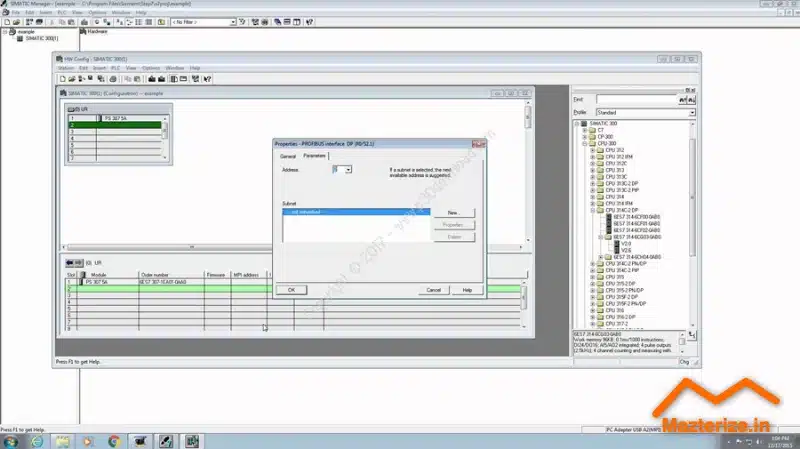Open File menu in SIMATIC Manager
Screen dimensions: 800x449
16,12
